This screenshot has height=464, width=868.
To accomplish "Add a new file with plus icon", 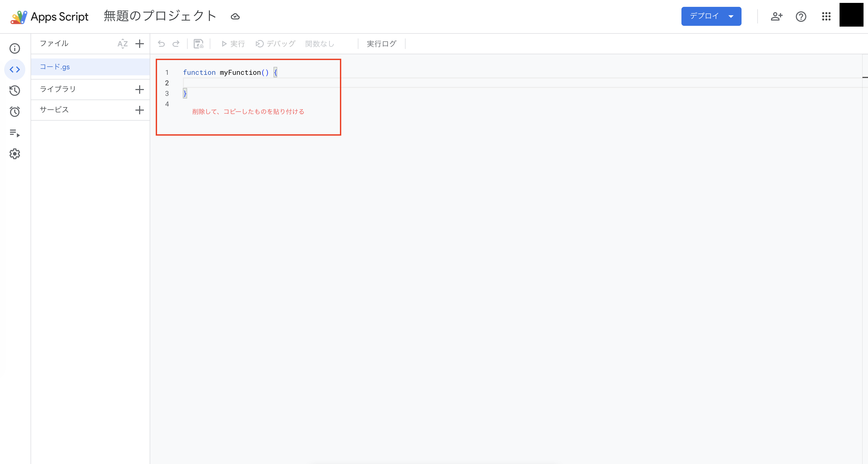I will pyautogui.click(x=139, y=43).
